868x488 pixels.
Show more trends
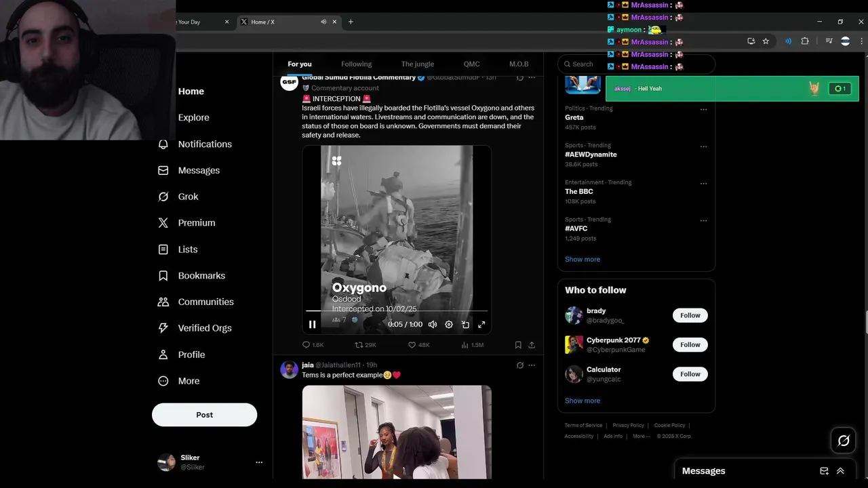coord(583,260)
